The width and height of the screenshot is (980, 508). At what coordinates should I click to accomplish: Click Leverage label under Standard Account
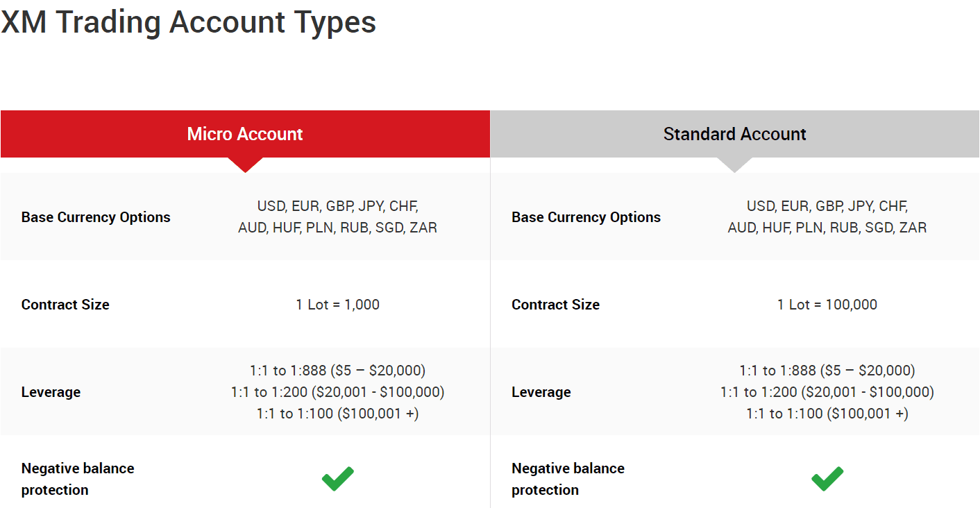(541, 392)
